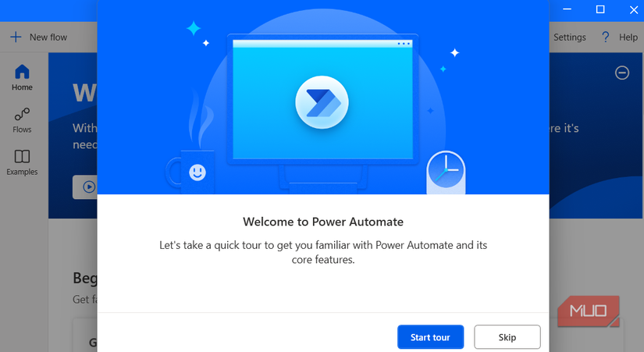Click the MUO watermark logo
This screenshot has height=352, width=644.
(x=589, y=311)
